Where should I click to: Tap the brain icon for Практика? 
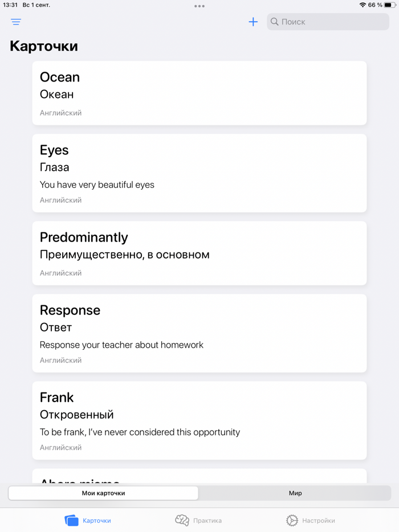coord(181,520)
